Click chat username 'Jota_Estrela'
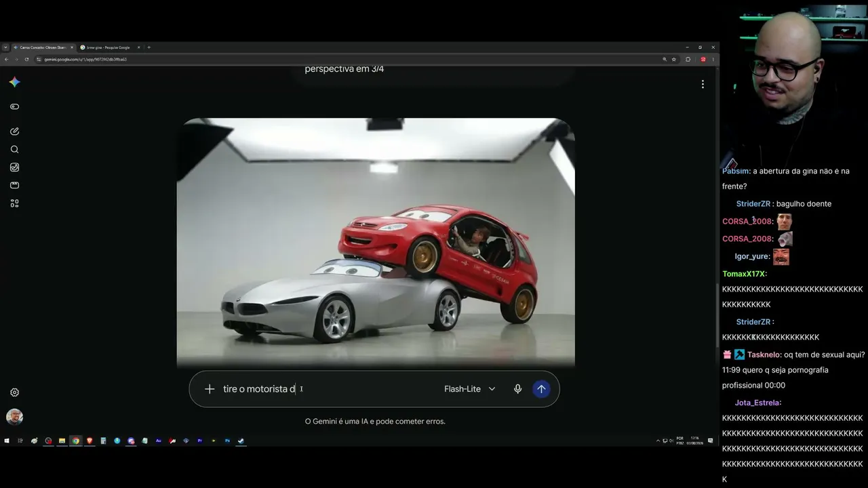868x488 pixels. [x=757, y=403]
